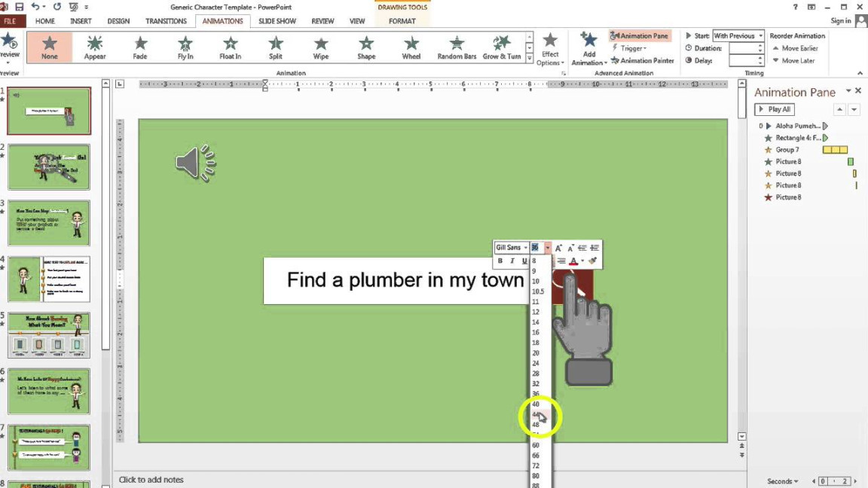Increase font size in mini toolbar
This screenshot has width=868, height=488.
pyautogui.click(x=558, y=248)
